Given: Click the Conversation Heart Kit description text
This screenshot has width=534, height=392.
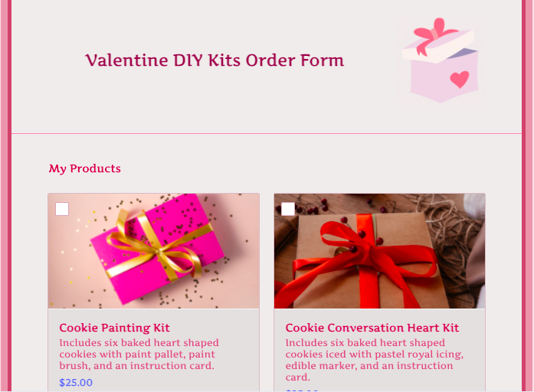Looking at the screenshot, I should (x=375, y=360).
